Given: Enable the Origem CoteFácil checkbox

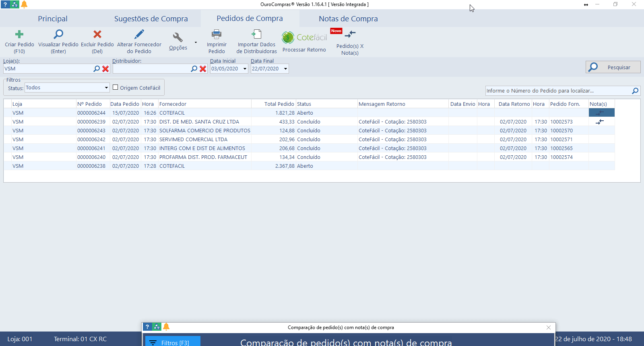Looking at the screenshot, I should tap(116, 87).
